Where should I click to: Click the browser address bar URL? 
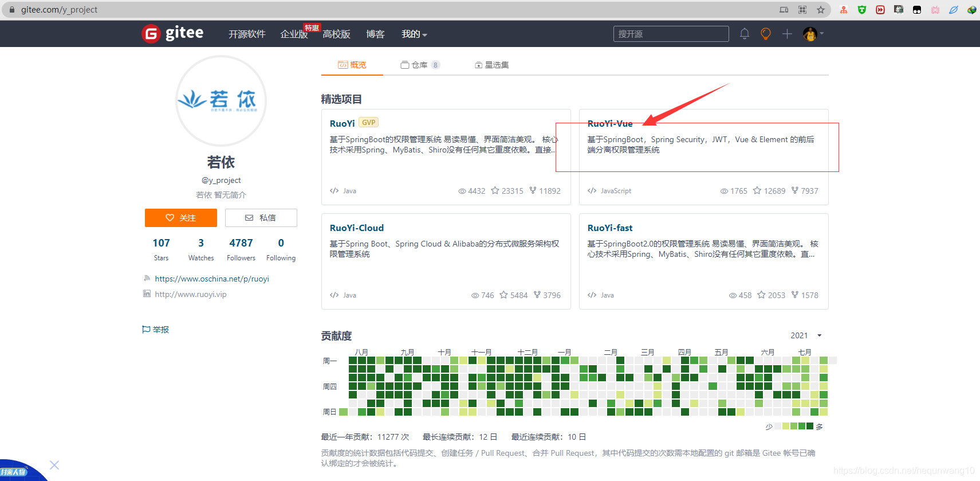59,10
